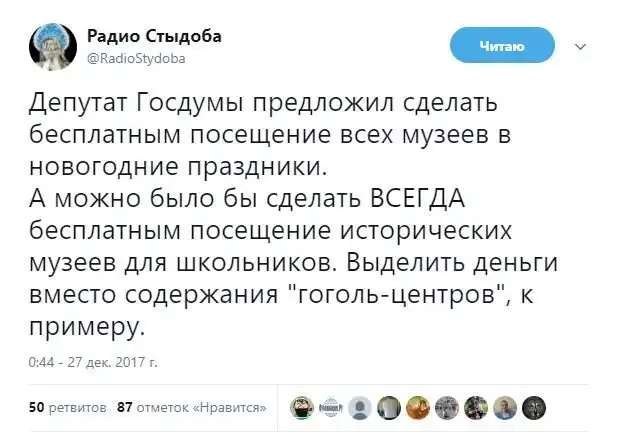The width and height of the screenshot is (618, 440).
Task: Click the Радио Стыдоба display name
Action: point(150,37)
